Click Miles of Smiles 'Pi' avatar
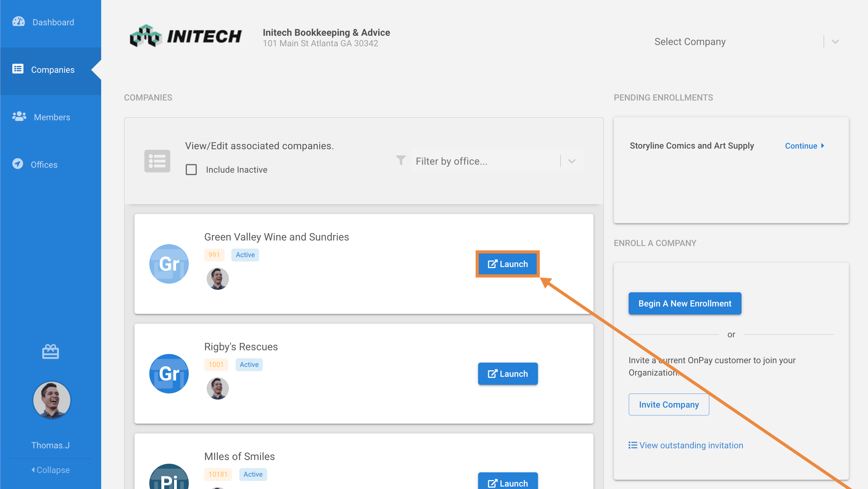Viewport: 868px width, 489px height. click(169, 477)
